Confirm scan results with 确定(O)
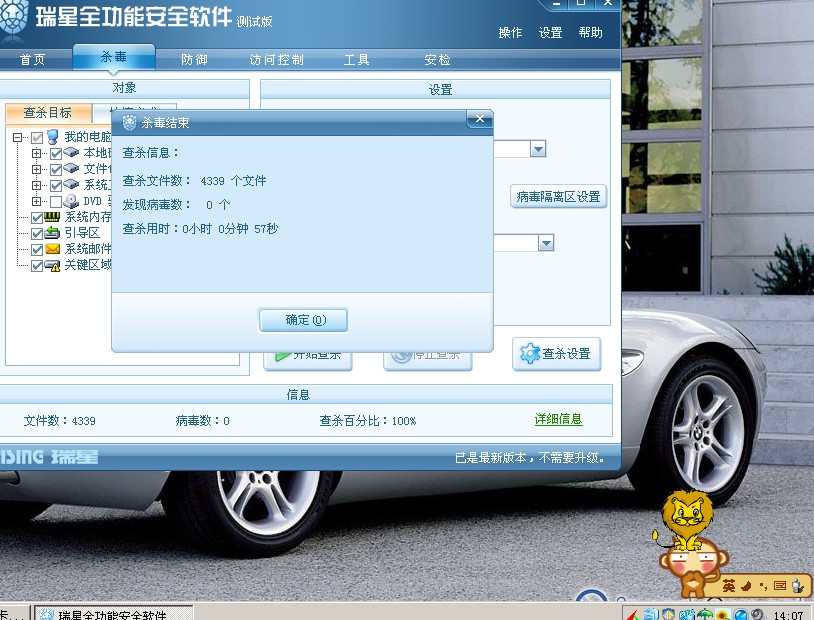The image size is (814, 620). click(303, 320)
